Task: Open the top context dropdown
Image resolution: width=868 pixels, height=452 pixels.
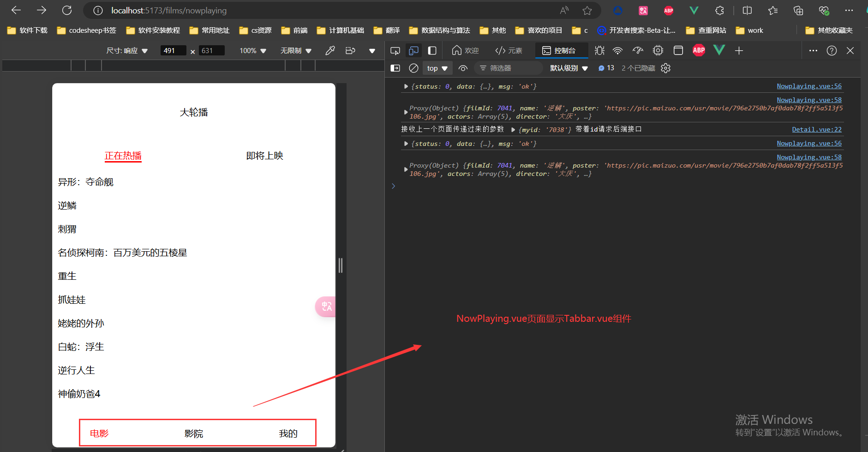Action: pos(437,68)
